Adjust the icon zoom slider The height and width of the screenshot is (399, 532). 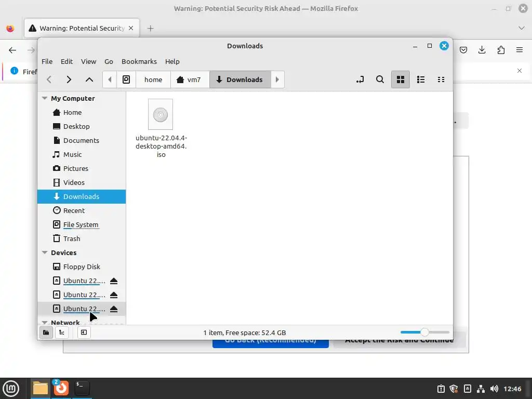425,332
